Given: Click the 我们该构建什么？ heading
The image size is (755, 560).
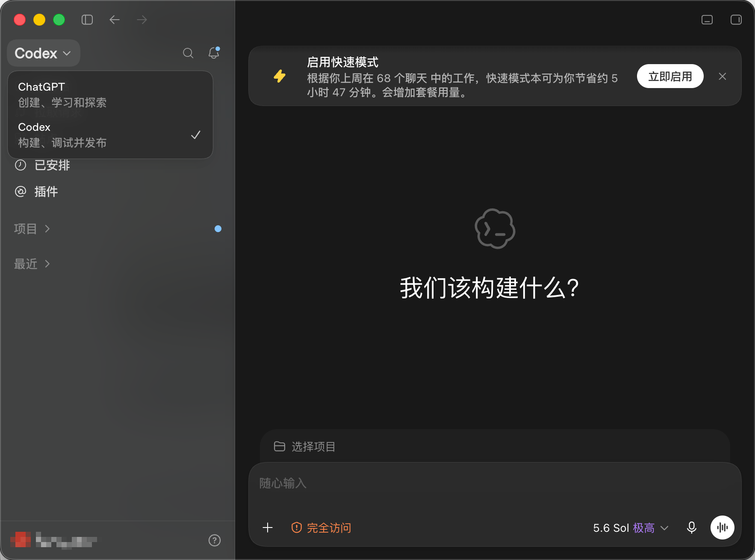Looking at the screenshot, I should 490,288.
